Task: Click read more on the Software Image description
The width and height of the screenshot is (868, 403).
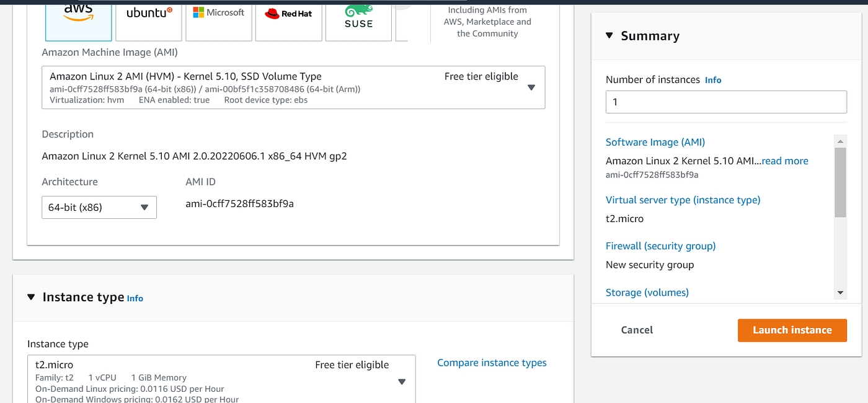Action: [x=784, y=161]
